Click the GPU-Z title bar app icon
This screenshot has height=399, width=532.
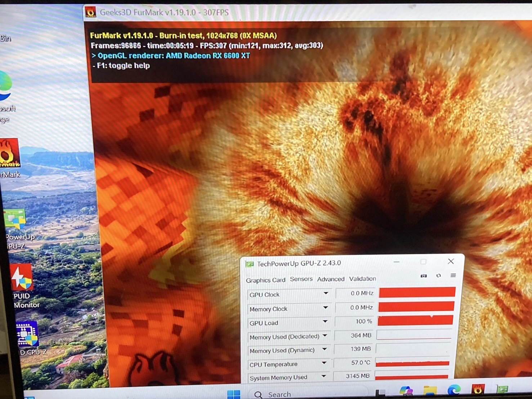249,264
